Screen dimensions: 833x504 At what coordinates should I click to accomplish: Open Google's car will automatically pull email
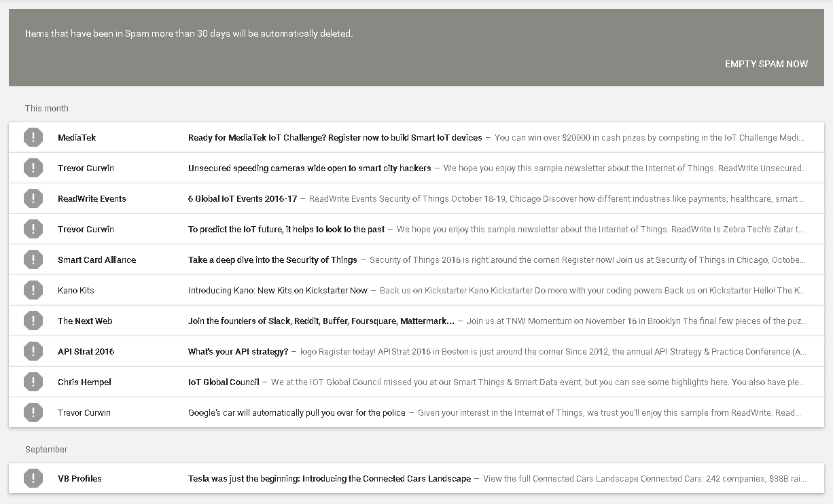(297, 412)
